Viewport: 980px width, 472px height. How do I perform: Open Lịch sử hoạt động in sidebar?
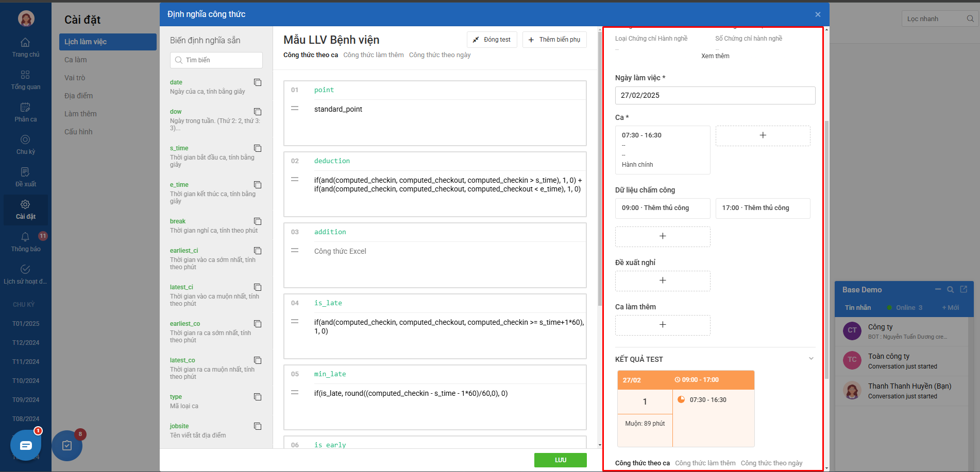coord(25,274)
